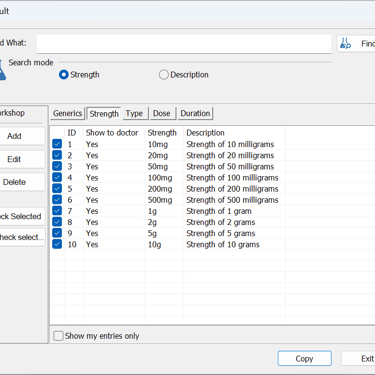Viewport: 375px width, 375px height.
Task: Click the Description column header
Action: click(x=234, y=133)
